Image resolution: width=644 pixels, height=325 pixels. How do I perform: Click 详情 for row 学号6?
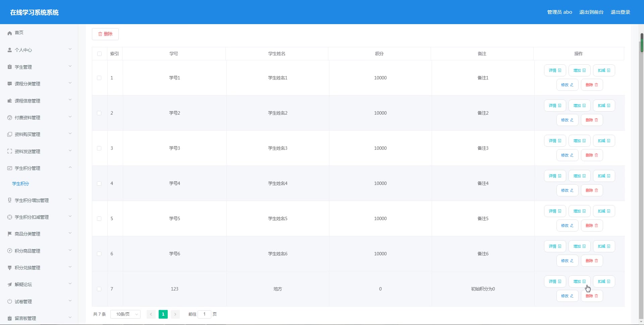[555, 246]
